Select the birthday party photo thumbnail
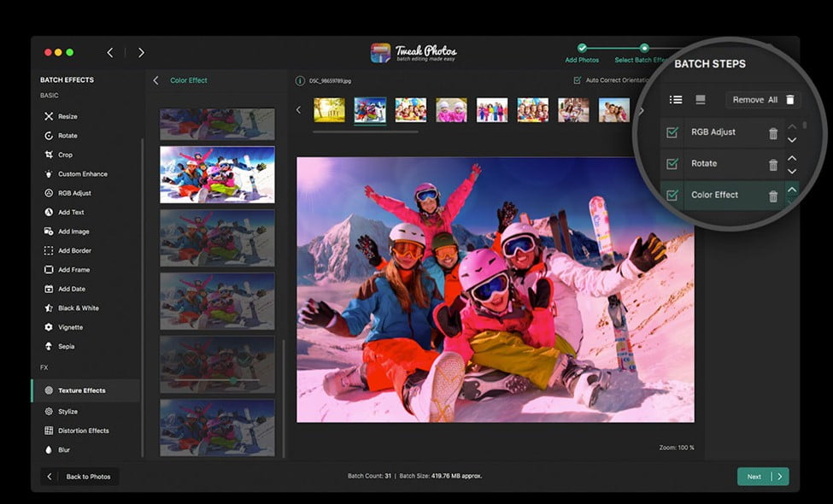Screen dimensions: 833x504 411,110
